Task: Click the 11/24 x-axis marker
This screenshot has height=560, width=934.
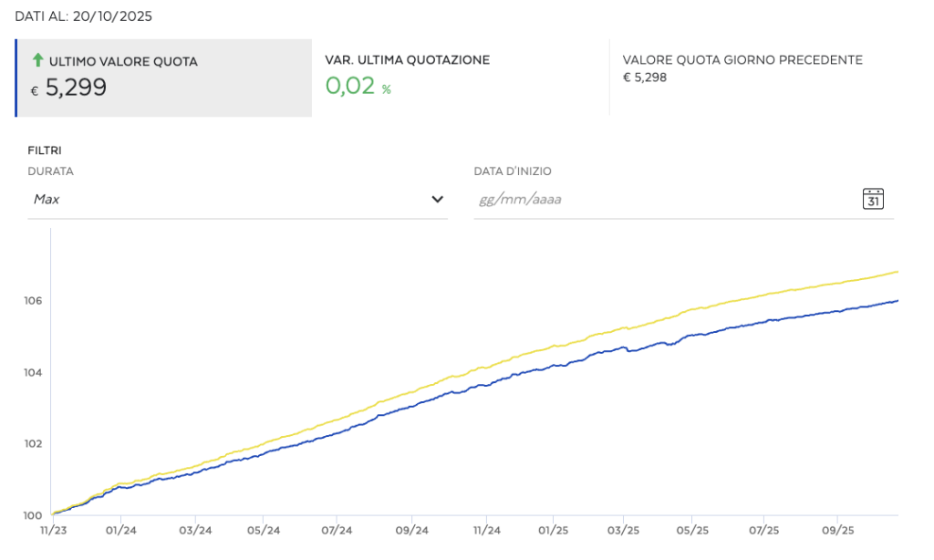Action: click(487, 530)
